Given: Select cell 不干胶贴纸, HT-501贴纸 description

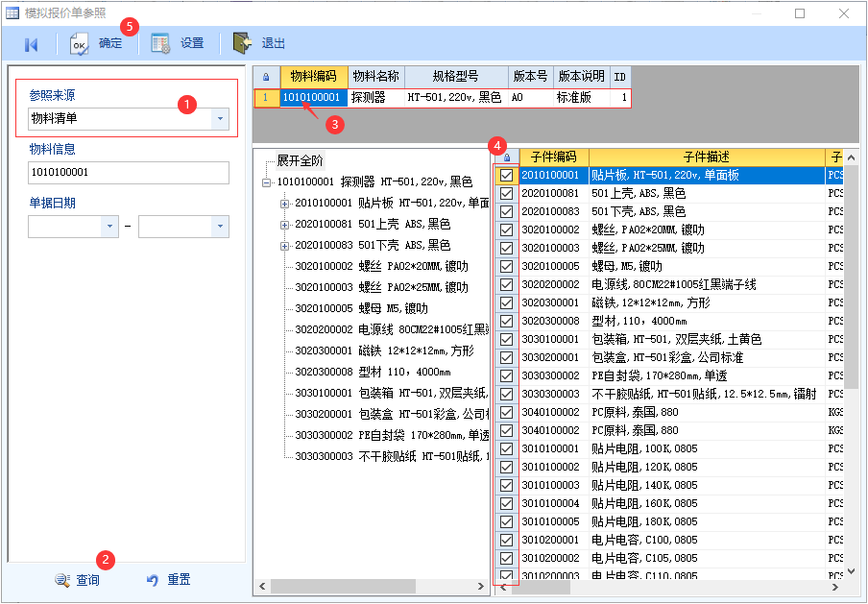Looking at the screenshot, I should (707, 394).
